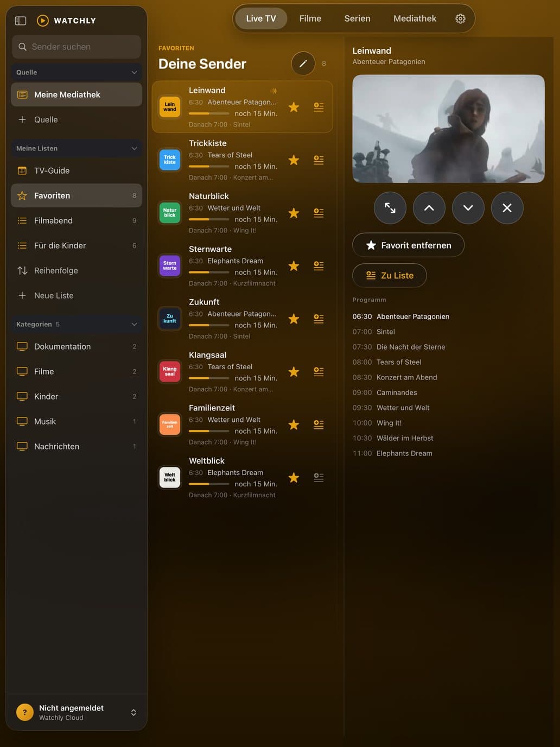
Task: Collapse the sidebar with the panel icon
Action: click(21, 21)
